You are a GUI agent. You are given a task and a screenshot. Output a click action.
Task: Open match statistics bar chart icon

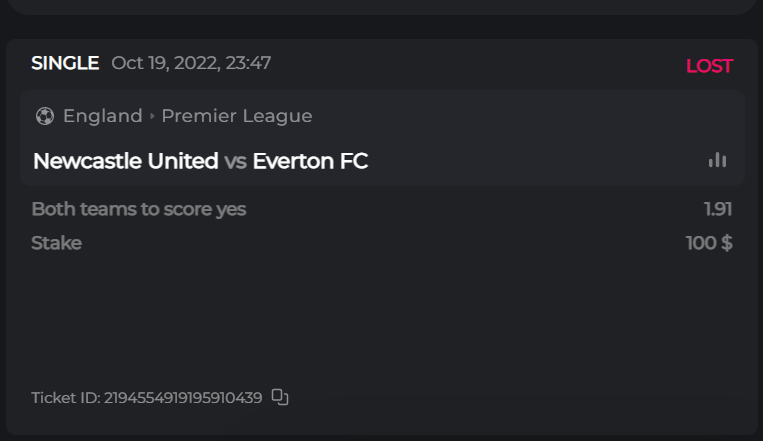tap(717, 160)
